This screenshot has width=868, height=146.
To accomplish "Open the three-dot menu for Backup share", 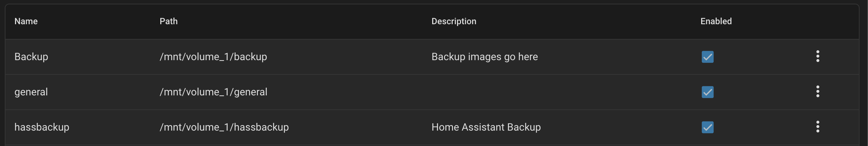I will (x=818, y=56).
